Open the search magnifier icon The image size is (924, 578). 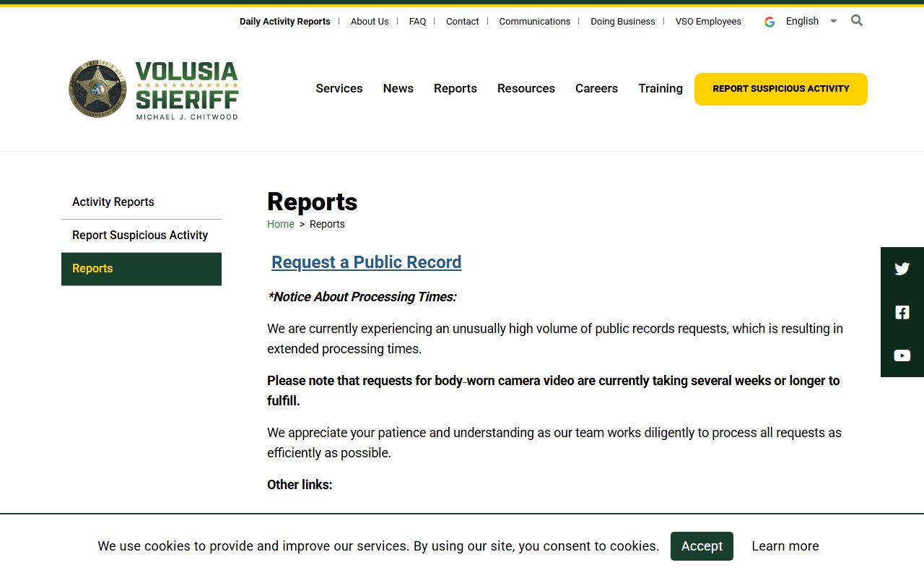click(x=857, y=20)
